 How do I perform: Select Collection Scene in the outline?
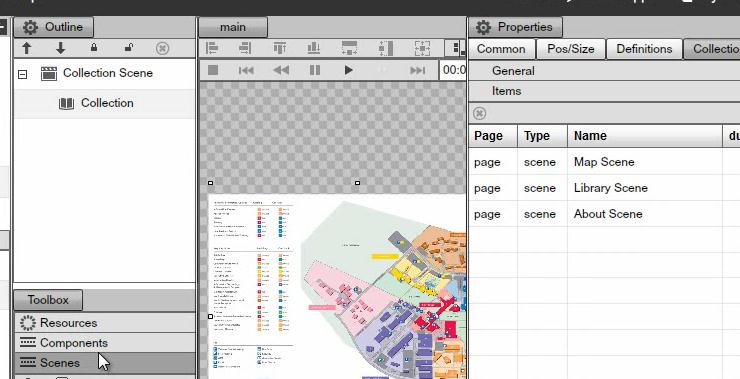pos(108,73)
